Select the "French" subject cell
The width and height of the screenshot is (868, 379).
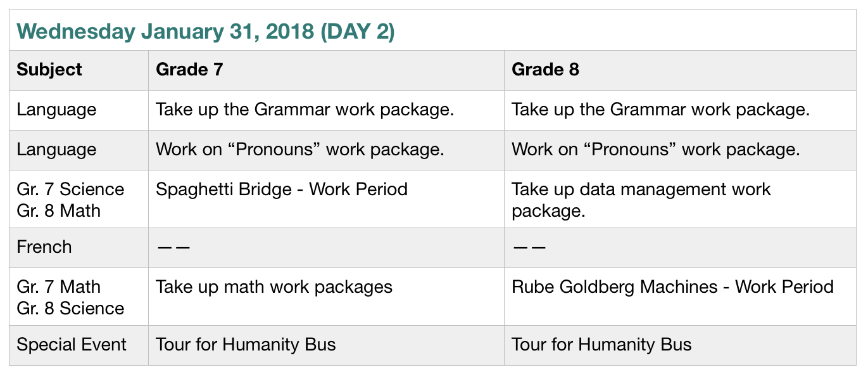coord(44,247)
